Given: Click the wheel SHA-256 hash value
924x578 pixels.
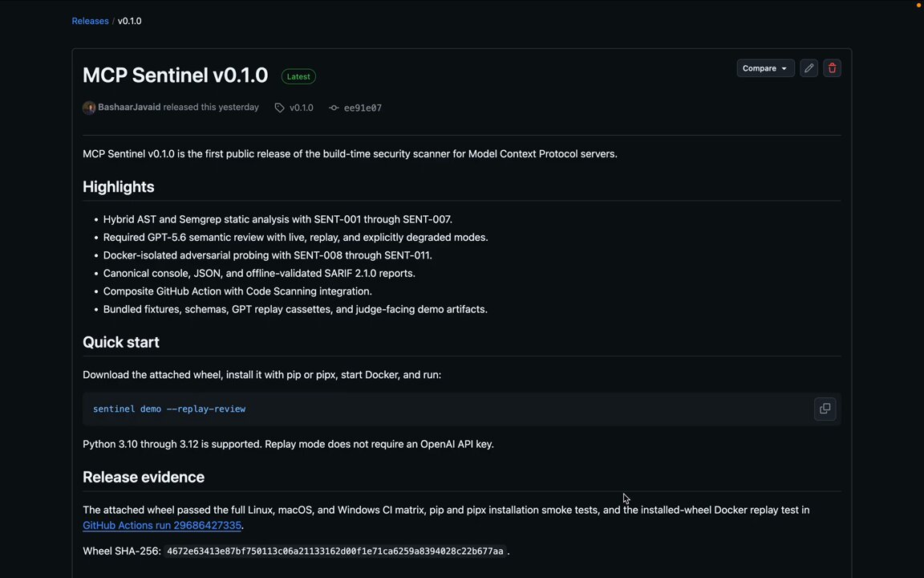Looking at the screenshot, I should tap(334, 552).
